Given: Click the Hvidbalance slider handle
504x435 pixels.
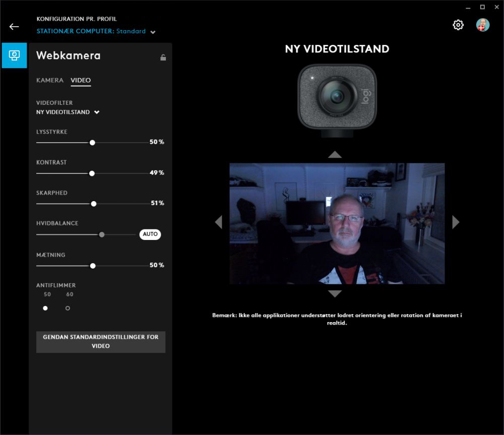Looking at the screenshot, I should pyautogui.click(x=102, y=235).
